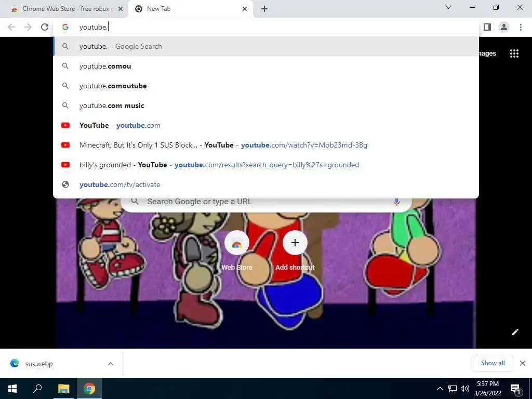Select the New Tab tab
This screenshot has width=532, height=399.
click(191, 9)
